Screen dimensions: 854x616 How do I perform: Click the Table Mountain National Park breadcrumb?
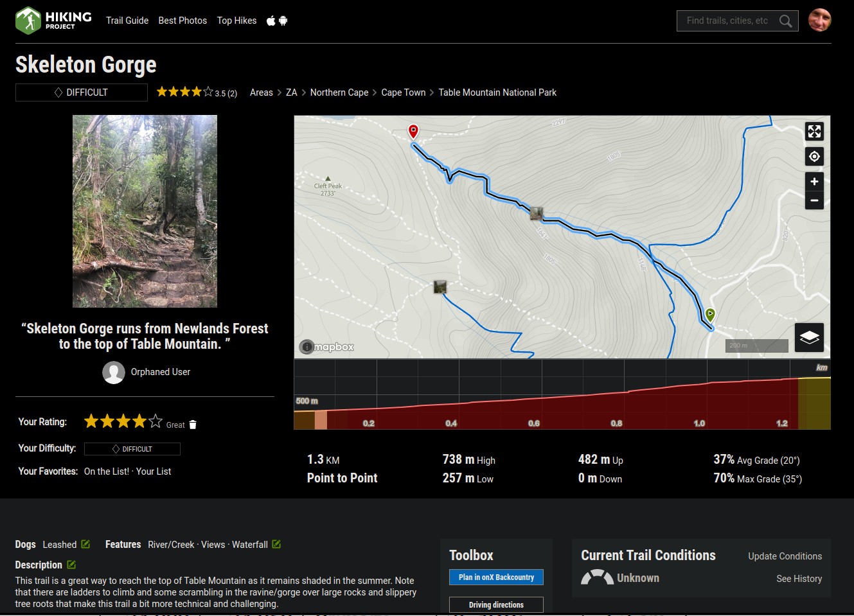(497, 92)
